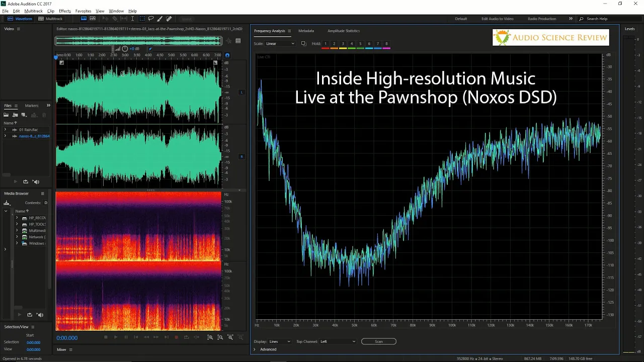This screenshot has height=362, width=644.
Task: Show the spectral frequency display
Action: [x=84, y=19]
